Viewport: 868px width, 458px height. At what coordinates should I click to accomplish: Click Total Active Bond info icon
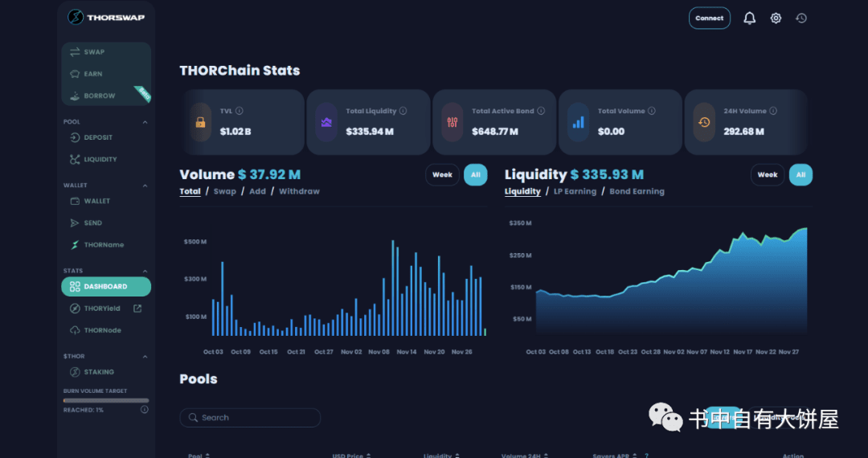coord(541,111)
